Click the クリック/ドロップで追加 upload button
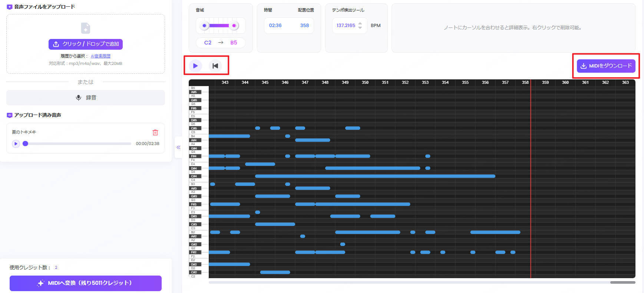 (x=86, y=44)
